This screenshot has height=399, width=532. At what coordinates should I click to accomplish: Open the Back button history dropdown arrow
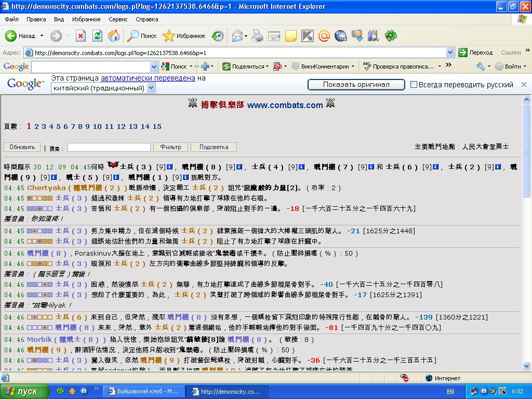42,36
